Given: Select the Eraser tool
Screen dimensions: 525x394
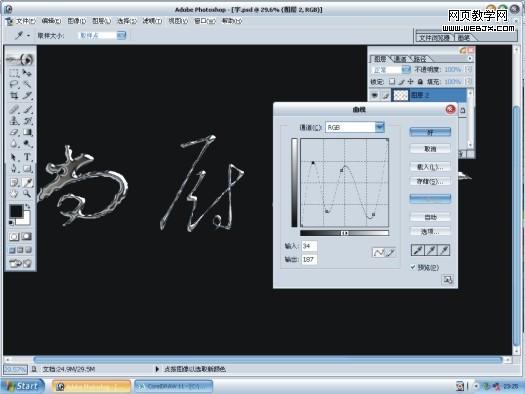Looking at the screenshot, I should click(x=14, y=132).
